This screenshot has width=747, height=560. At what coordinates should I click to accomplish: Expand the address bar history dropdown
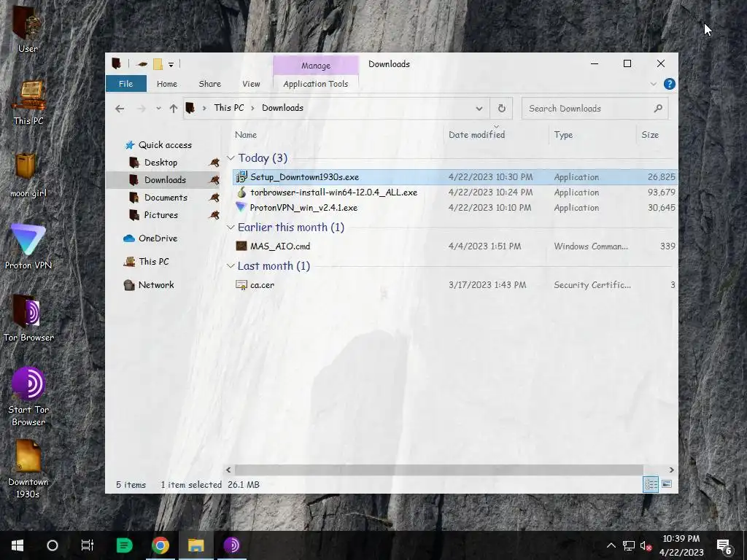[479, 109]
